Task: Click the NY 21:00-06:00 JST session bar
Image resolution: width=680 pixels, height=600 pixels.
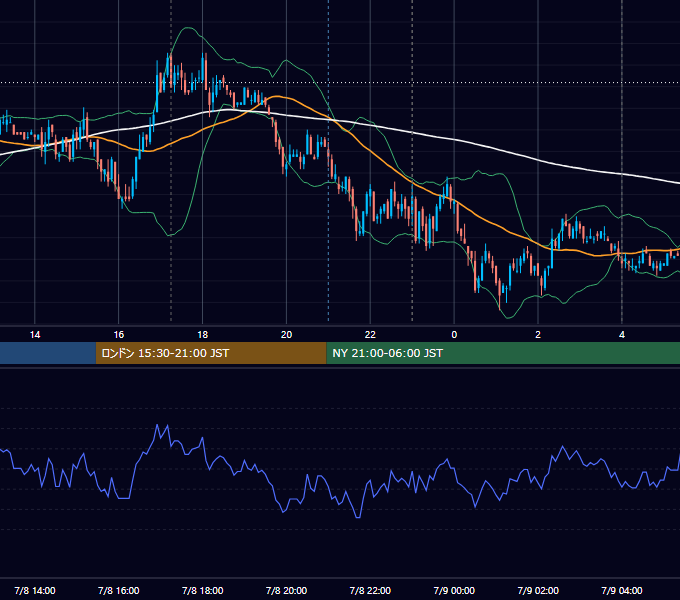Action: pyautogui.click(x=503, y=353)
